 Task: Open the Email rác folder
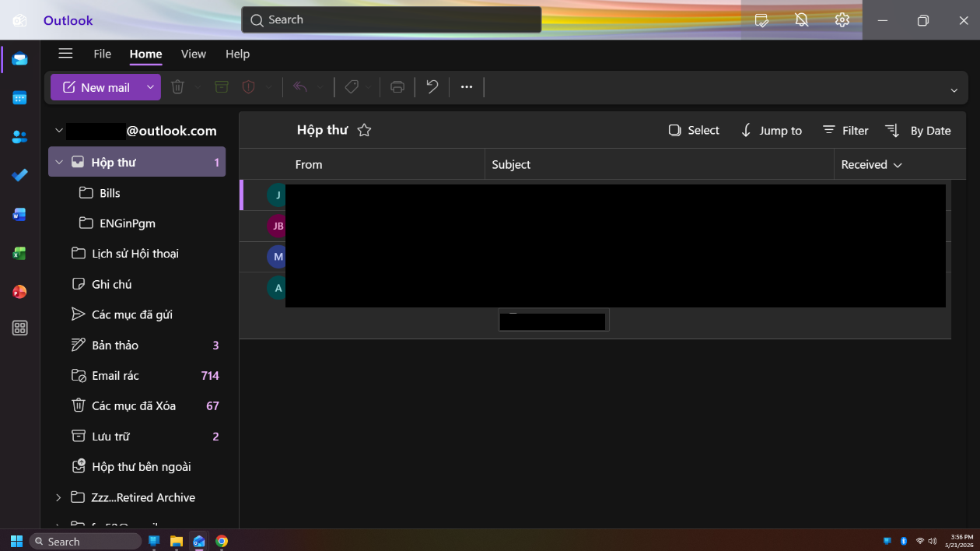[137, 375]
